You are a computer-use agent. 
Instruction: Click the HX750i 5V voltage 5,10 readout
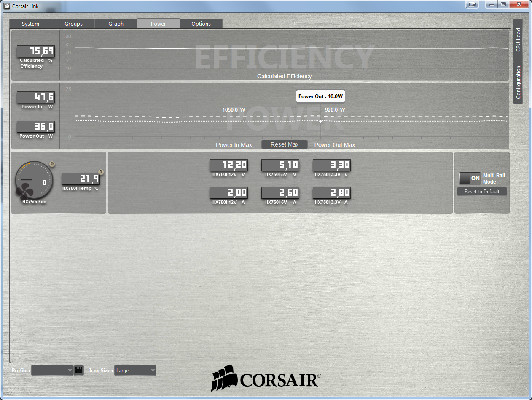[x=280, y=165]
